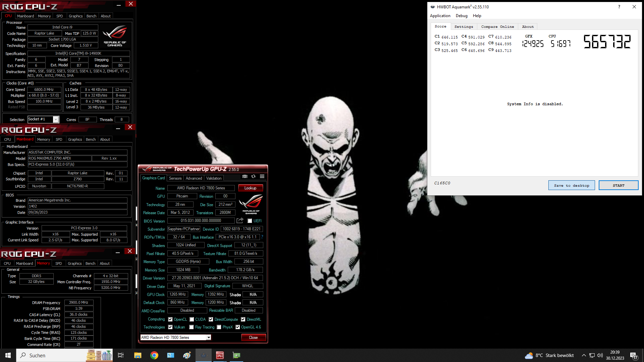Click the GPU-Z graphics card taskbar icon

pos(236,355)
